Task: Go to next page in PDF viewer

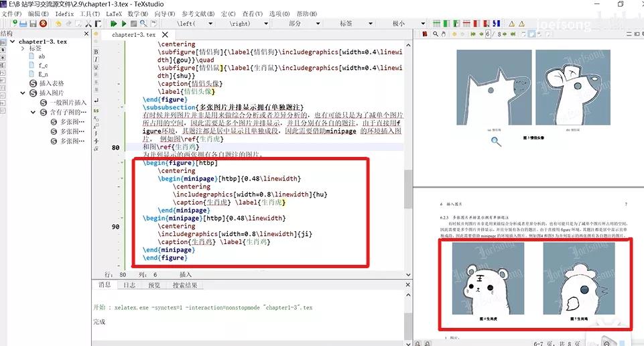Action: (x=505, y=34)
